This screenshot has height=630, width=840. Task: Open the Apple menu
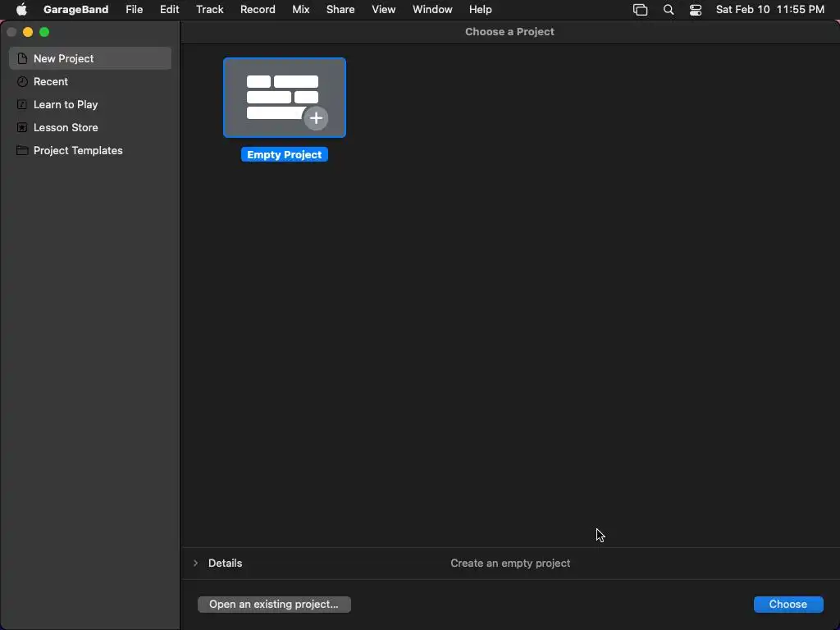[21, 10]
